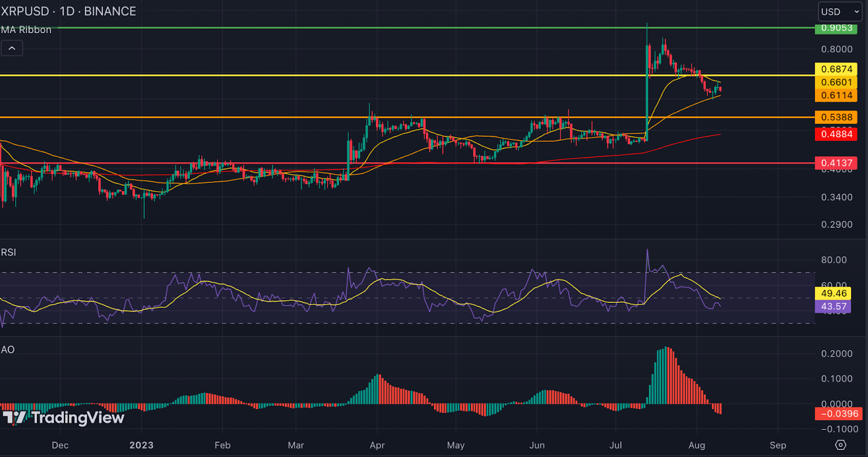Viewport: 868px width, 457px height.
Task: Open the USD currency dropdown
Action: [840, 11]
